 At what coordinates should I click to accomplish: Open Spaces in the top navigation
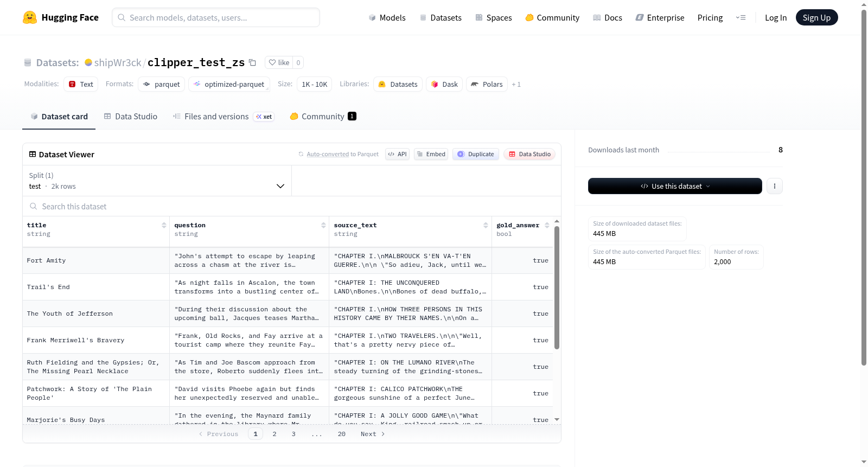click(494, 17)
